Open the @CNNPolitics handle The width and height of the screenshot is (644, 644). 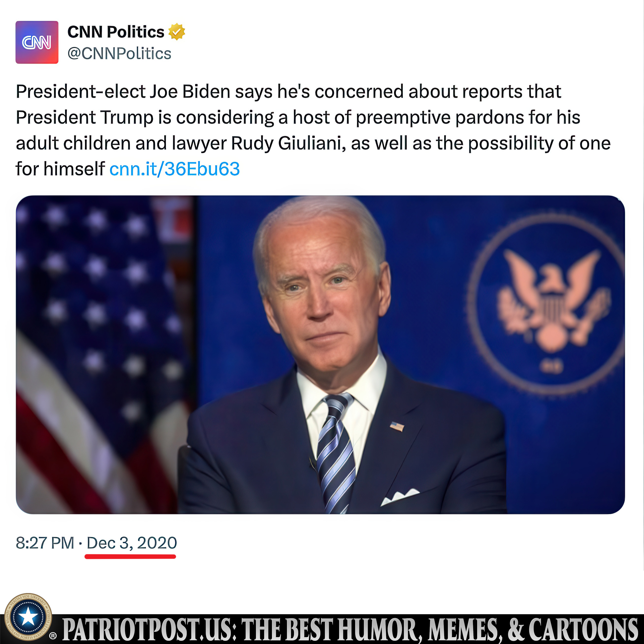click(x=119, y=54)
